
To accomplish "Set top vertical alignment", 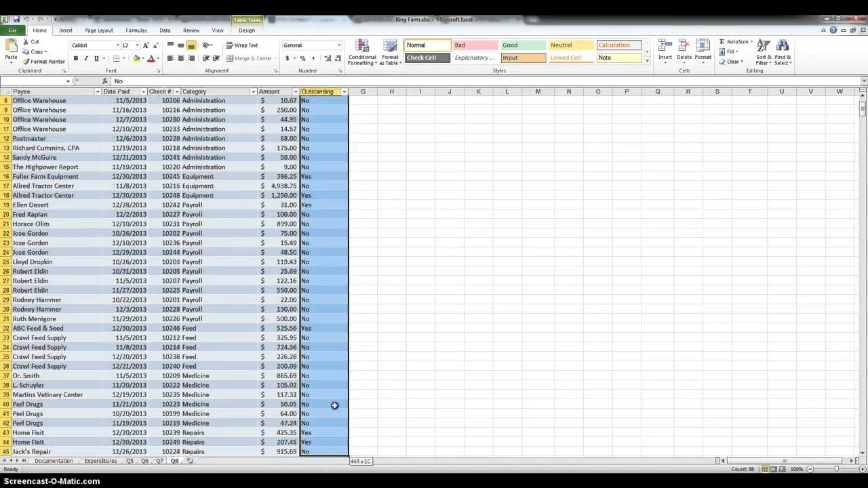I will (x=170, y=45).
